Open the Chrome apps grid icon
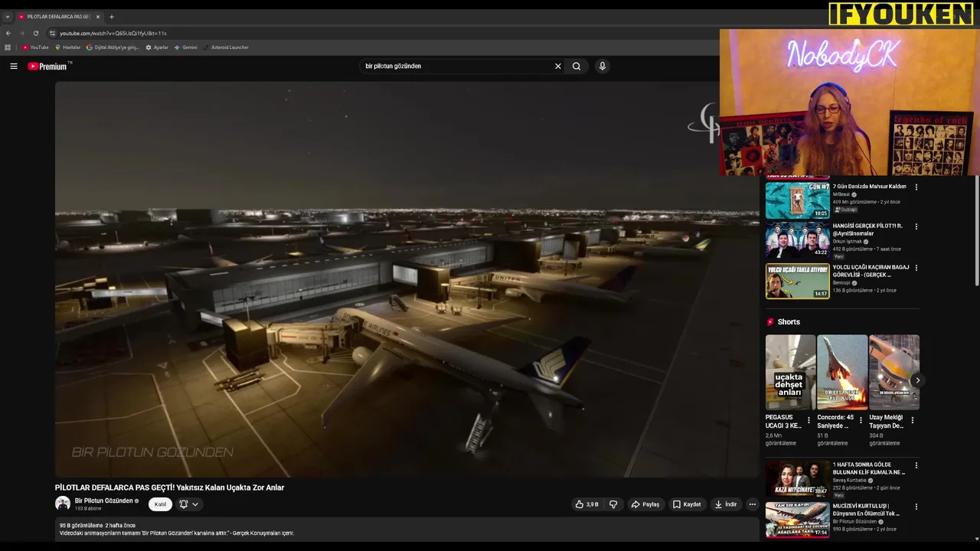Image resolution: width=980 pixels, height=551 pixels. point(8,47)
